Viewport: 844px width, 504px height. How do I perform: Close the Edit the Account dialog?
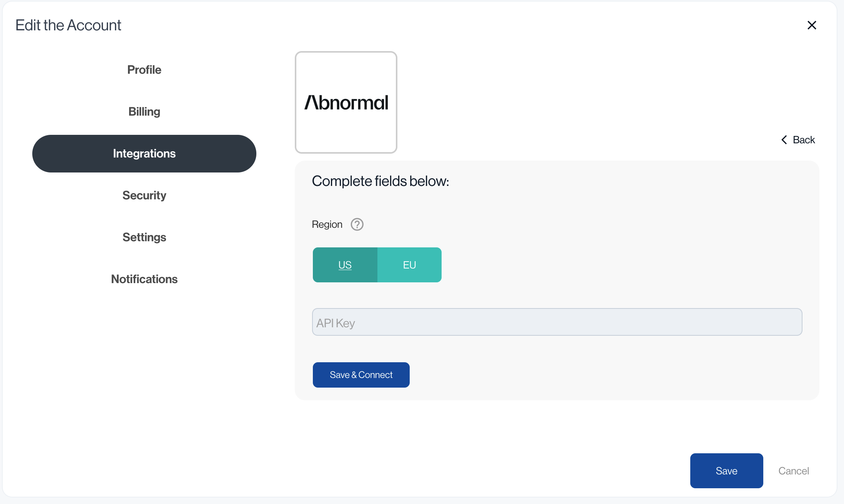(x=812, y=25)
